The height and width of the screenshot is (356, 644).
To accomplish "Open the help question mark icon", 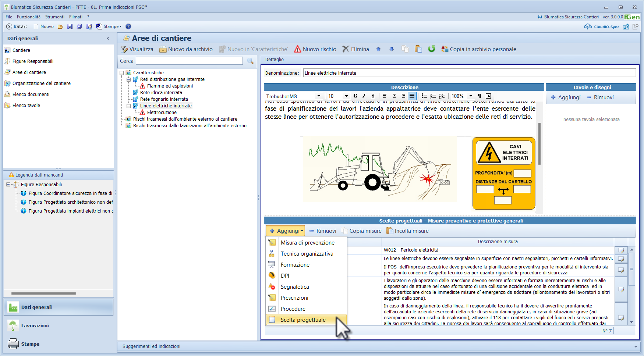I will coord(128,26).
